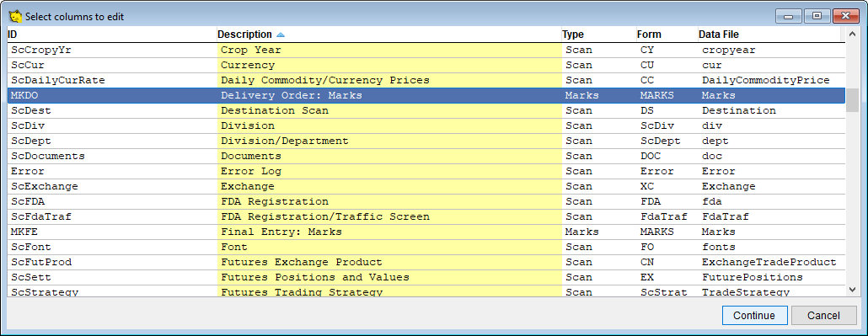Select the ScDailyCurRate ID cell
This screenshot has width=868, height=336.
[x=112, y=80]
